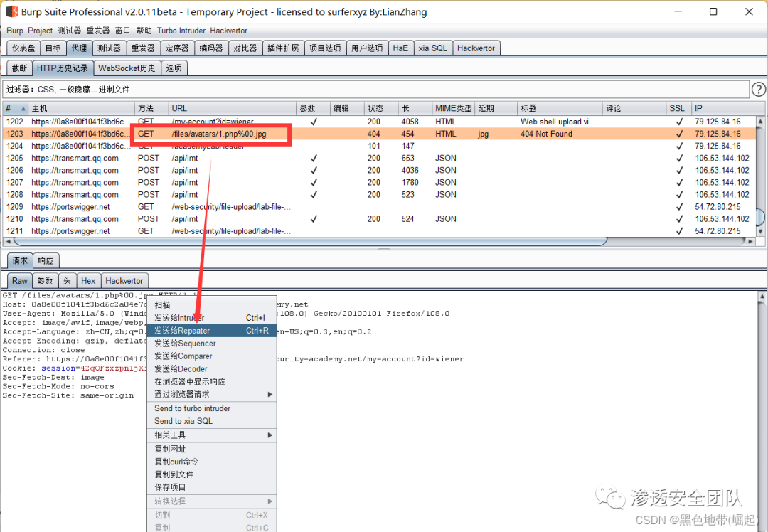Viewport: 768px width, 532px height.
Task: Open the Turbo Intruder menu
Action: pyautogui.click(x=181, y=31)
